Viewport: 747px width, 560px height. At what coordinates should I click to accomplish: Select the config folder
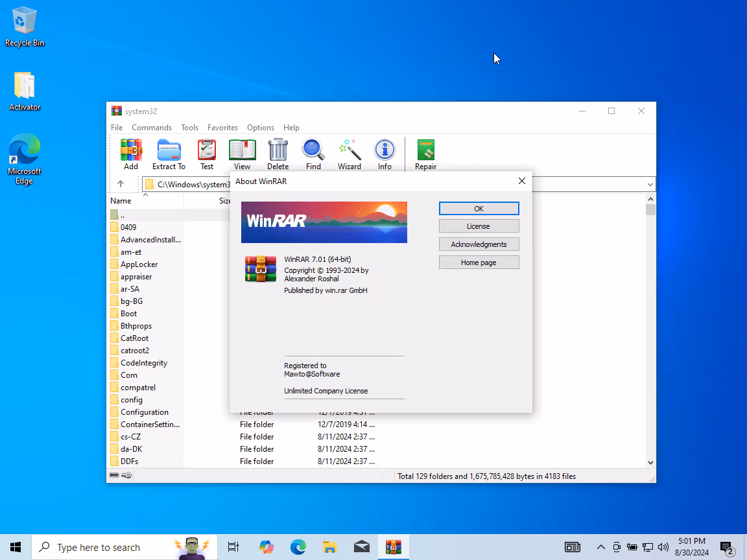(126, 400)
